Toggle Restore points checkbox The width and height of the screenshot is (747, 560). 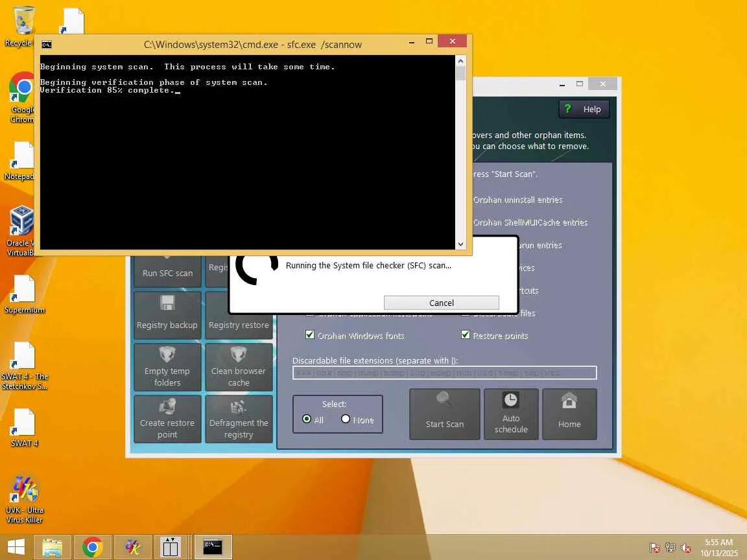tap(466, 334)
